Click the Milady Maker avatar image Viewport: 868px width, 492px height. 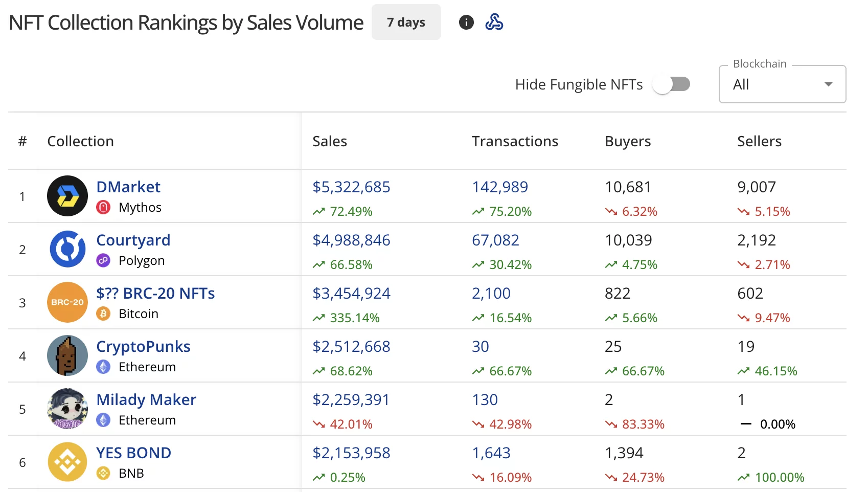(x=67, y=409)
